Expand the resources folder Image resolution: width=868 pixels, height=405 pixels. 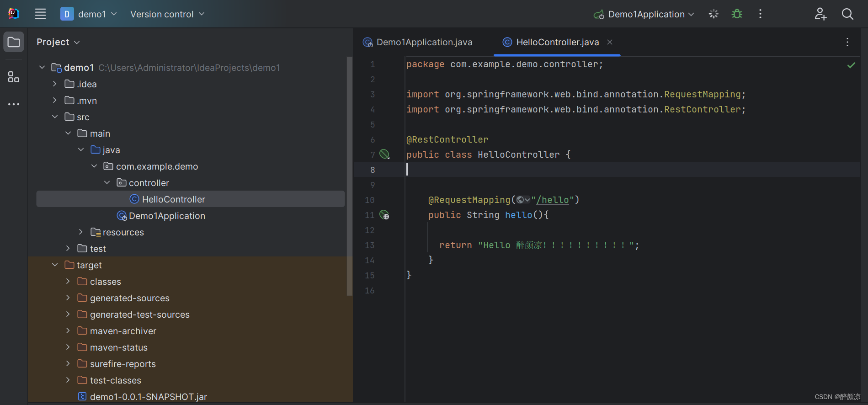coord(81,232)
